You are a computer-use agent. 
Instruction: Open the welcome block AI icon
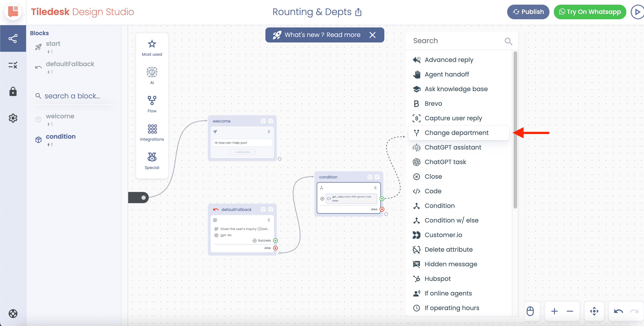263,121
